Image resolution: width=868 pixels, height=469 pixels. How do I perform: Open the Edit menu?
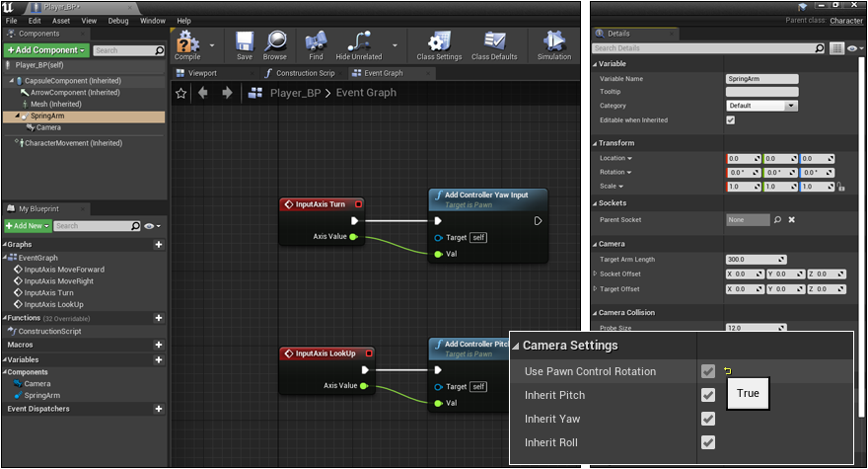coord(35,21)
